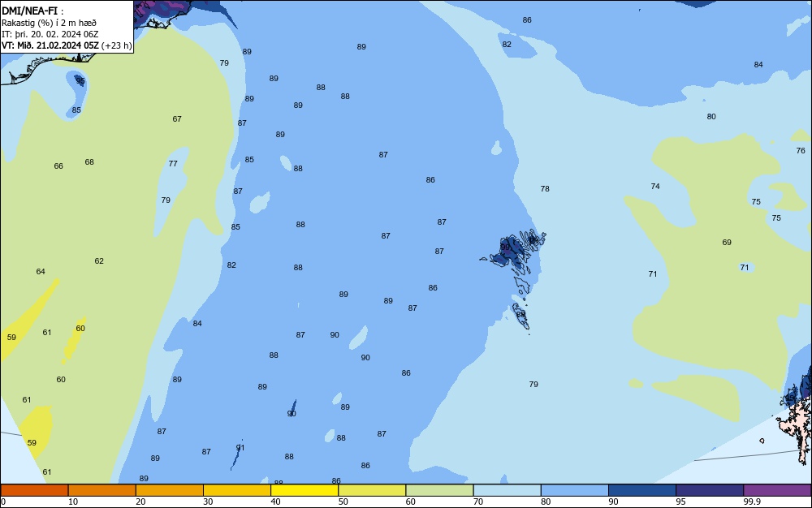Click the dark orange 0–10 legend swatch
The width and height of the screenshot is (812, 508).
pos(34,490)
